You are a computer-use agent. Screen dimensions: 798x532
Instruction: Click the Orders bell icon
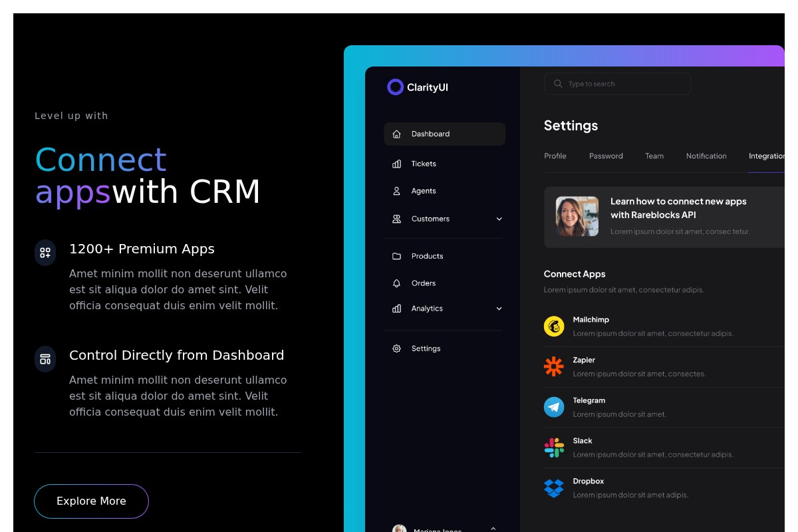[396, 283]
